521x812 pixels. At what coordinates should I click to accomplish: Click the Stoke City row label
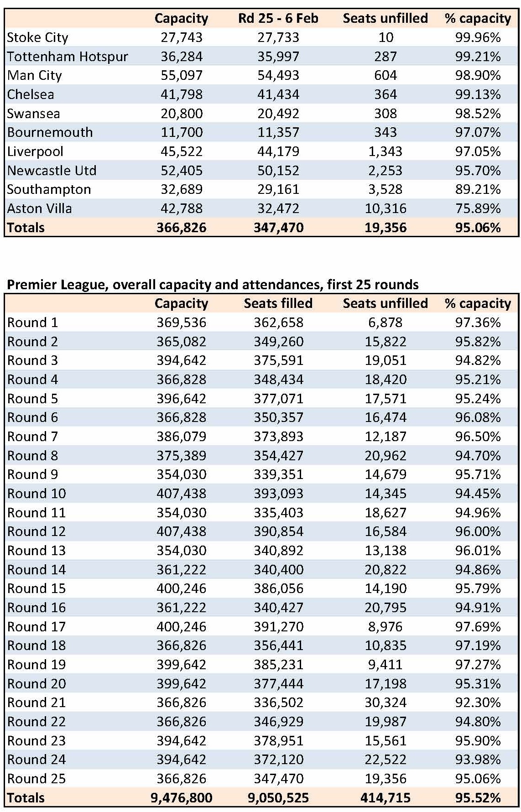(x=37, y=37)
